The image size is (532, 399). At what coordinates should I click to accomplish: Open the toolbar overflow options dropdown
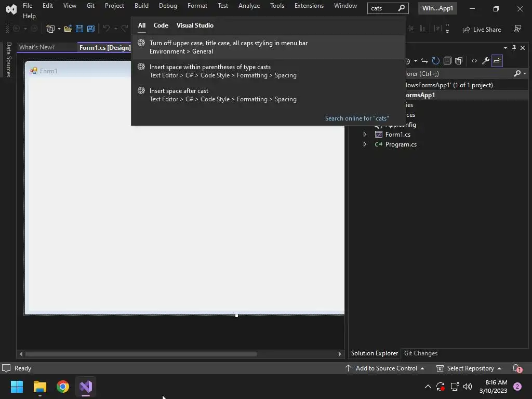(447, 29)
